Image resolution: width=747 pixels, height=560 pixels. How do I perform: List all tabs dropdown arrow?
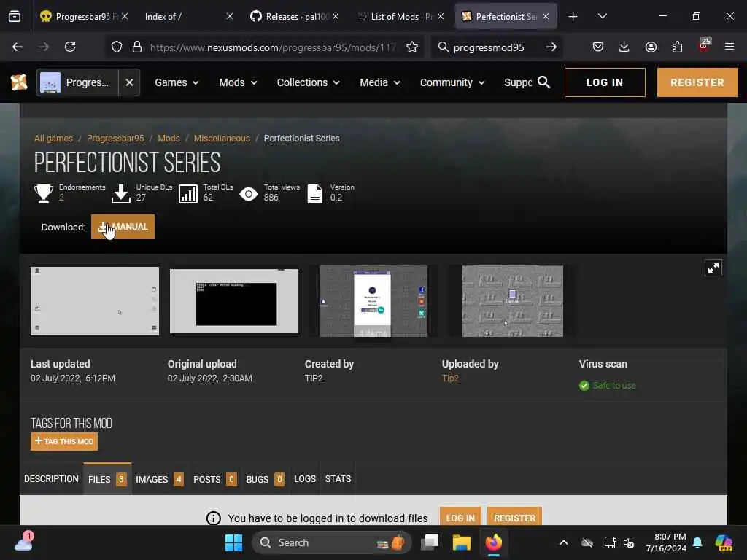(602, 16)
